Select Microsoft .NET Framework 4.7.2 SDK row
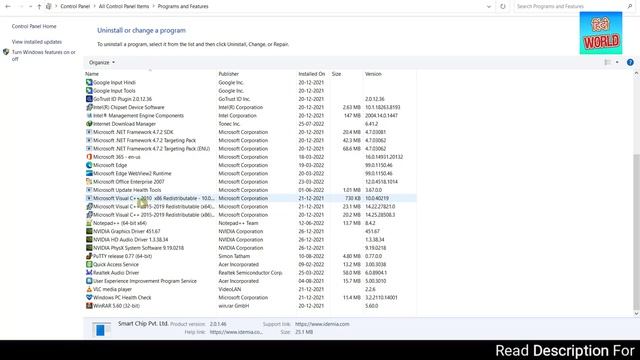 250,132
